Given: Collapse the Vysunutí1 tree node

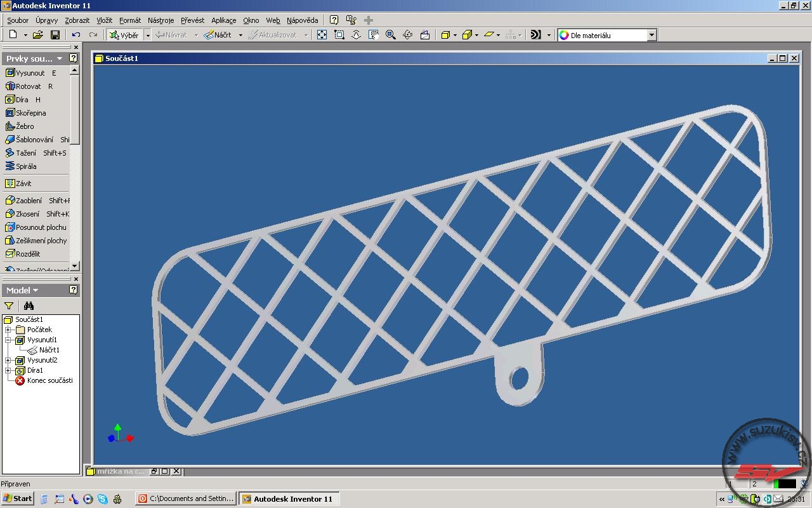Looking at the screenshot, I should 8,340.
